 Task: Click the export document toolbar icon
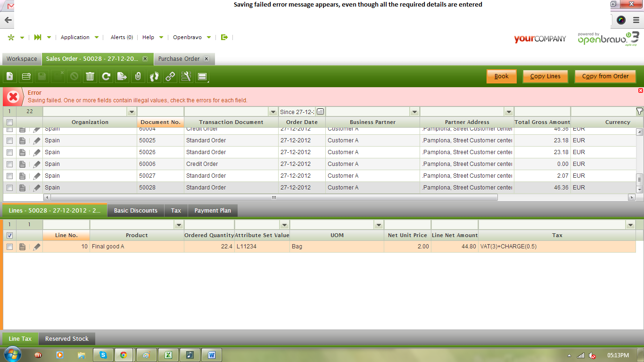tap(122, 76)
